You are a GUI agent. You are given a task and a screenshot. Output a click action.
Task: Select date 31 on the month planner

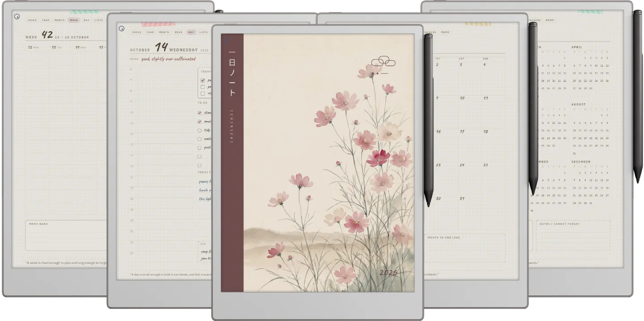(462, 199)
